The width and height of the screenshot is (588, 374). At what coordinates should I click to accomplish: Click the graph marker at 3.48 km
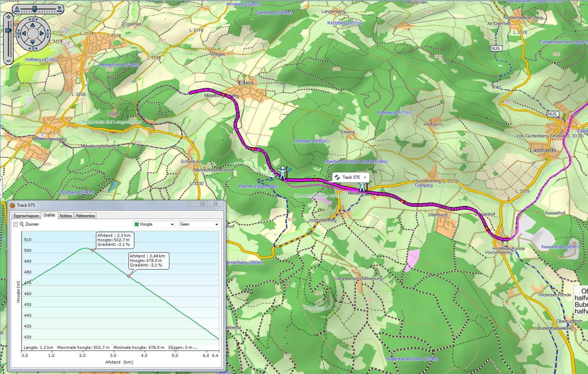coord(129,276)
